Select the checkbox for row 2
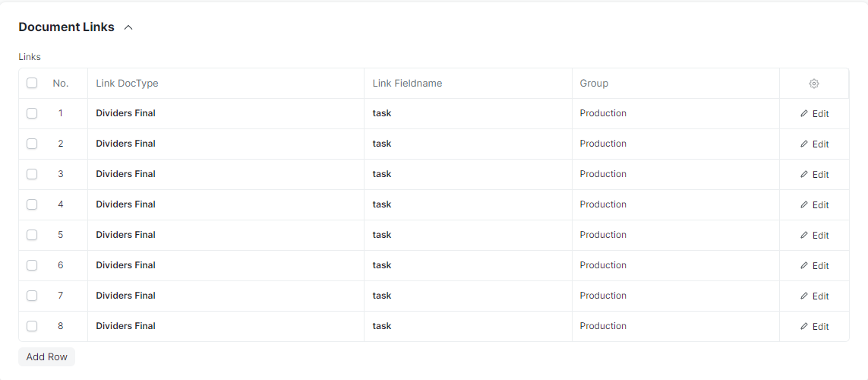 click(32, 144)
